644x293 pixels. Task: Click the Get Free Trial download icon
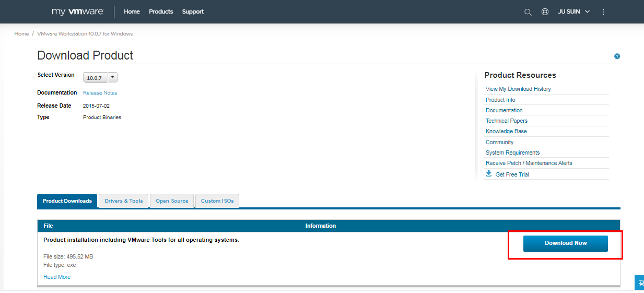(489, 174)
